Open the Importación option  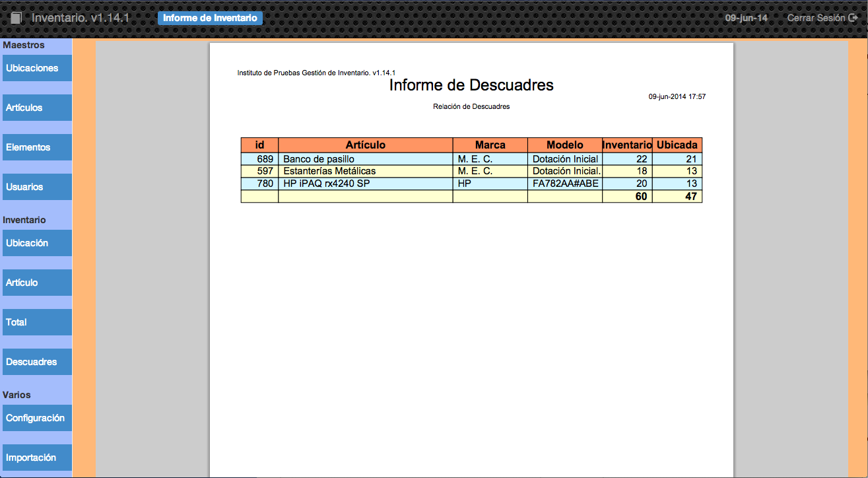click(37, 458)
